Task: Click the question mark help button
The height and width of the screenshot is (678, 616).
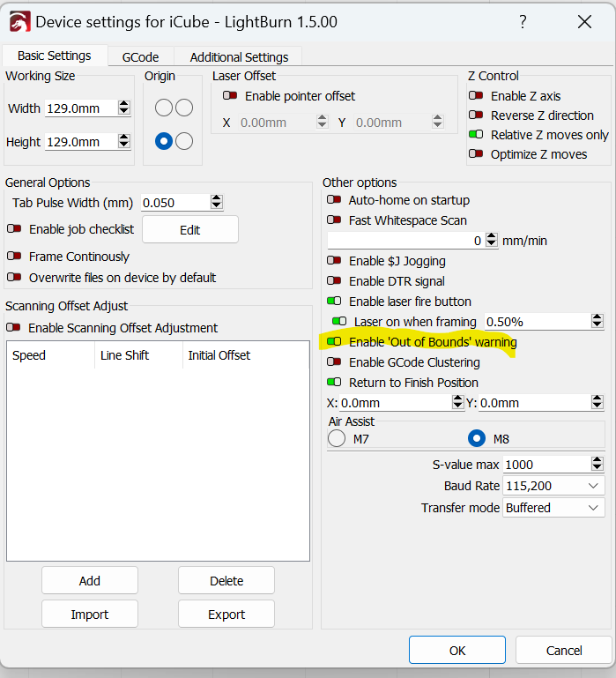Action: (523, 21)
